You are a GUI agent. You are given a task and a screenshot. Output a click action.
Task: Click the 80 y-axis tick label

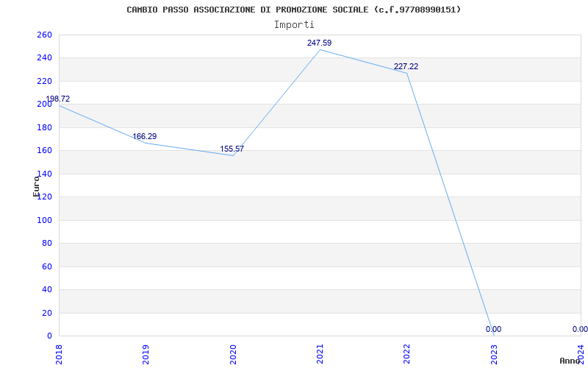pos(46,244)
